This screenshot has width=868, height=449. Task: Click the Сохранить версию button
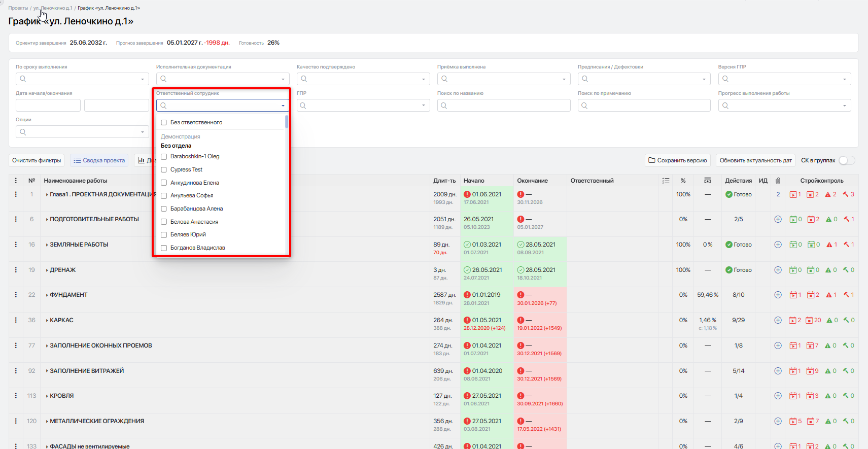[x=678, y=160]
